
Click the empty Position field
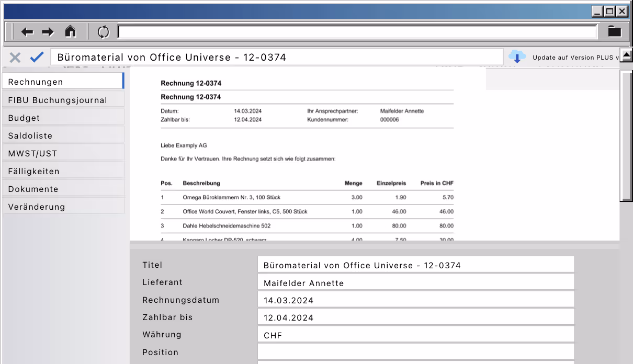416,352
